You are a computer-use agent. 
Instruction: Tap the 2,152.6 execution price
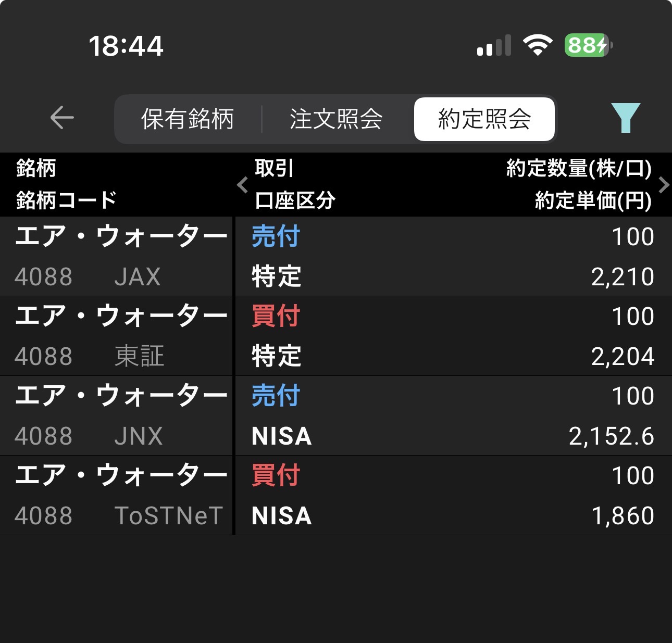click(x=611, y=436)
